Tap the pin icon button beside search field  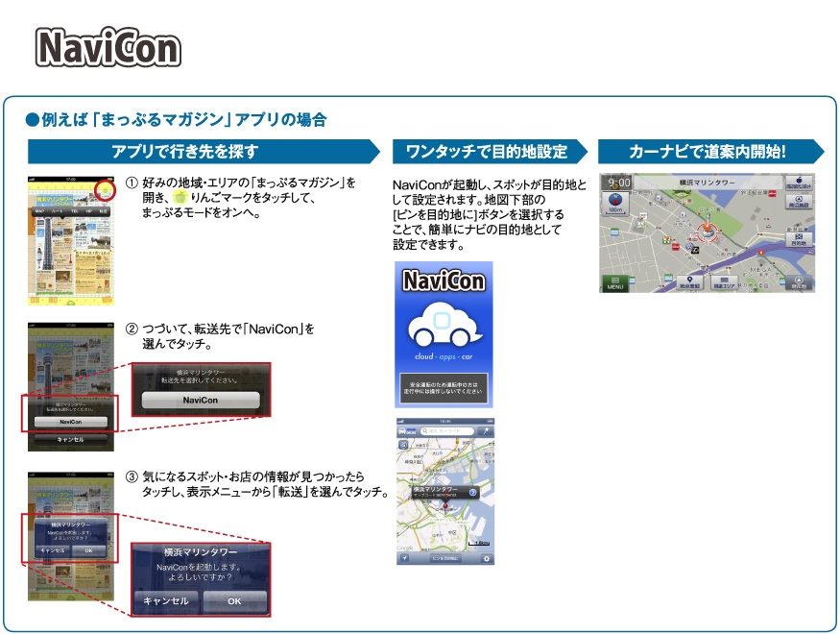click(486, 431)
